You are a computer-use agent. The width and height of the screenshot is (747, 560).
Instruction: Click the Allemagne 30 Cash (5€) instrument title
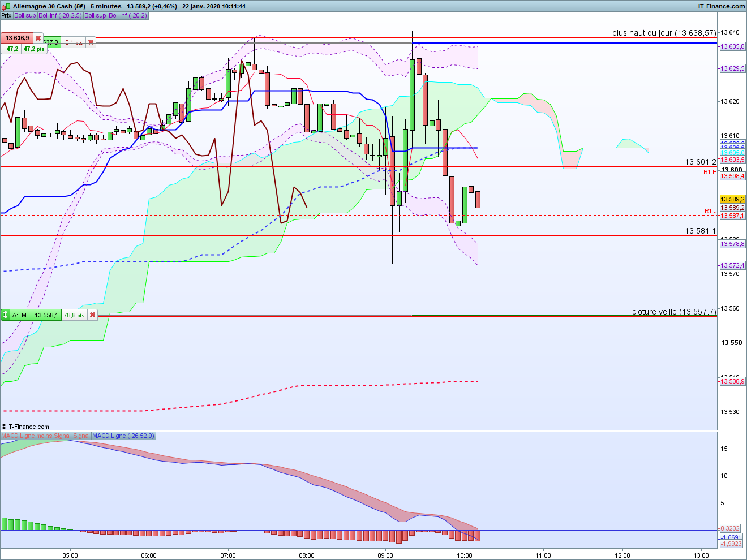click(x=50, y=6)
